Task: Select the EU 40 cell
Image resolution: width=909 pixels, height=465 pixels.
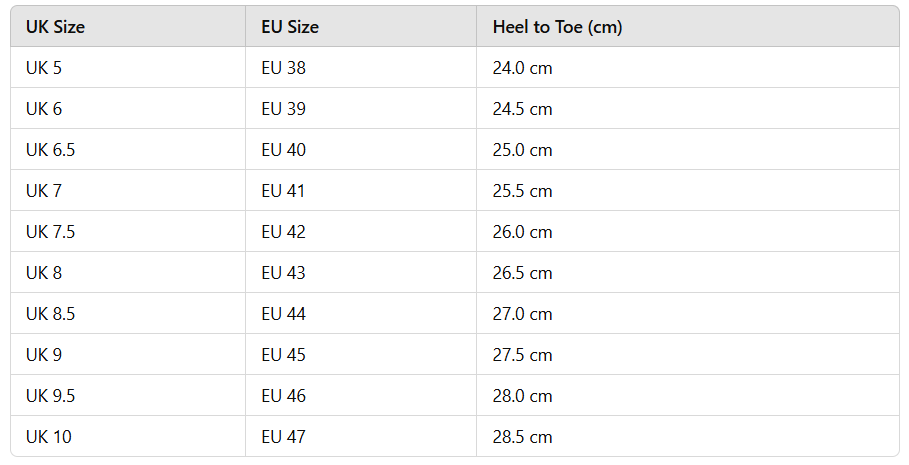Action: coord(283,150)
